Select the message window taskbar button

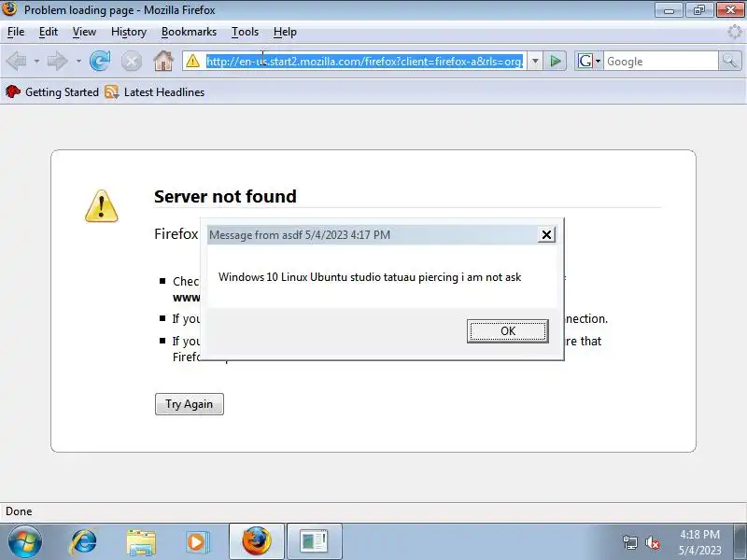tap(315, 542)
